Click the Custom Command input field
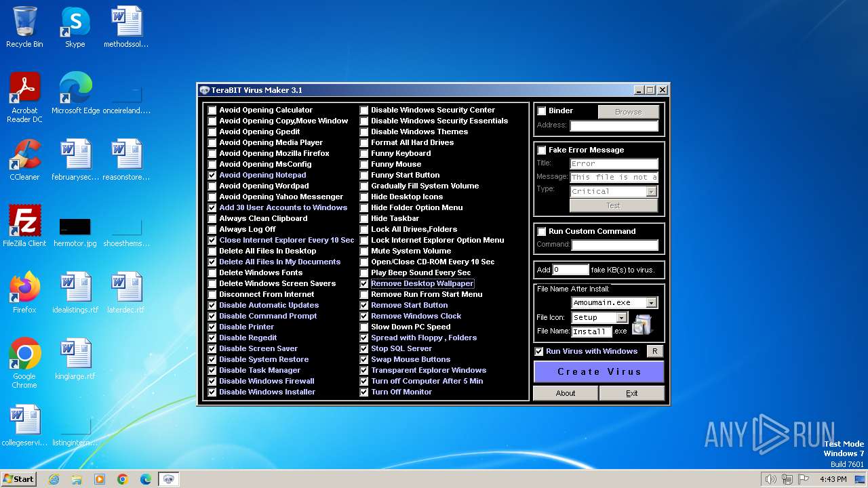 coord(615,245)
